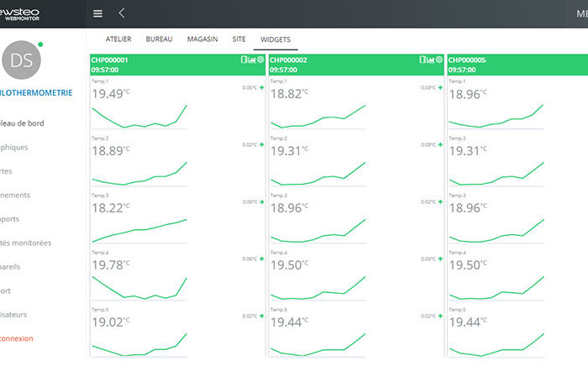Open CHP000005 Temp.5 sparkline chart
Screen dimensions: 588x366
[x=496, y=345]
